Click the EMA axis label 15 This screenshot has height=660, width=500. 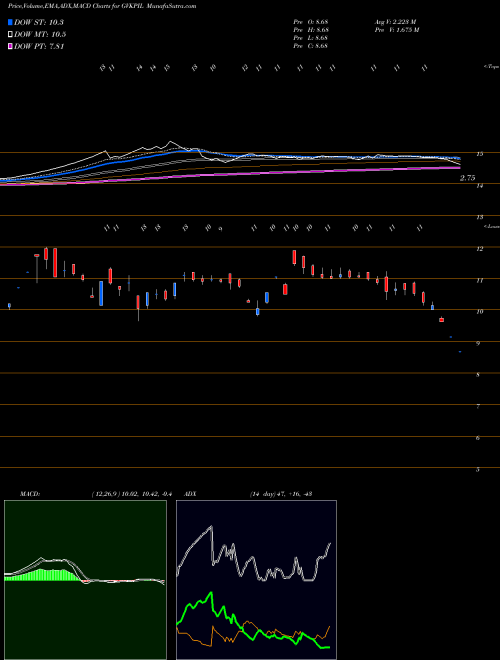tap(479, 154)
